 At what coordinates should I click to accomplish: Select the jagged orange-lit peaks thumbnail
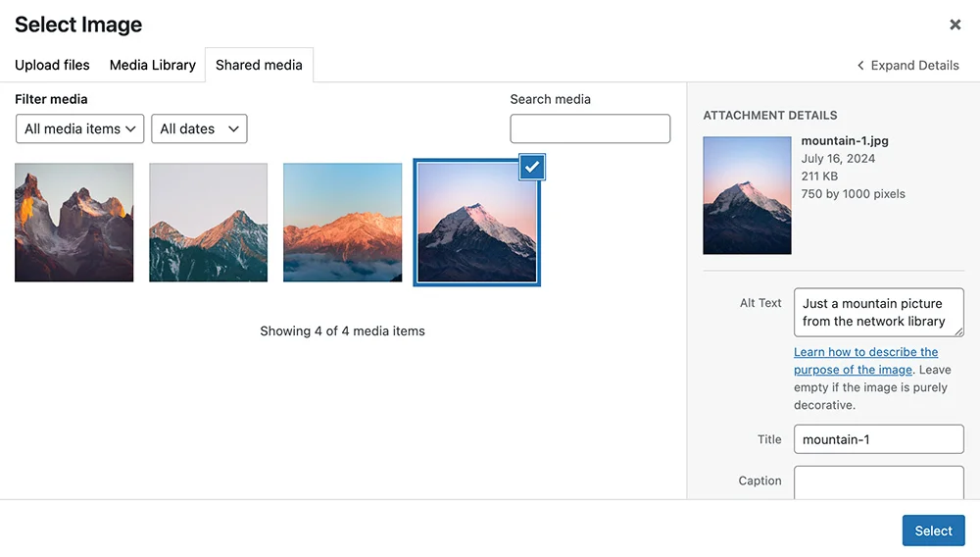(x=74, y=223)
